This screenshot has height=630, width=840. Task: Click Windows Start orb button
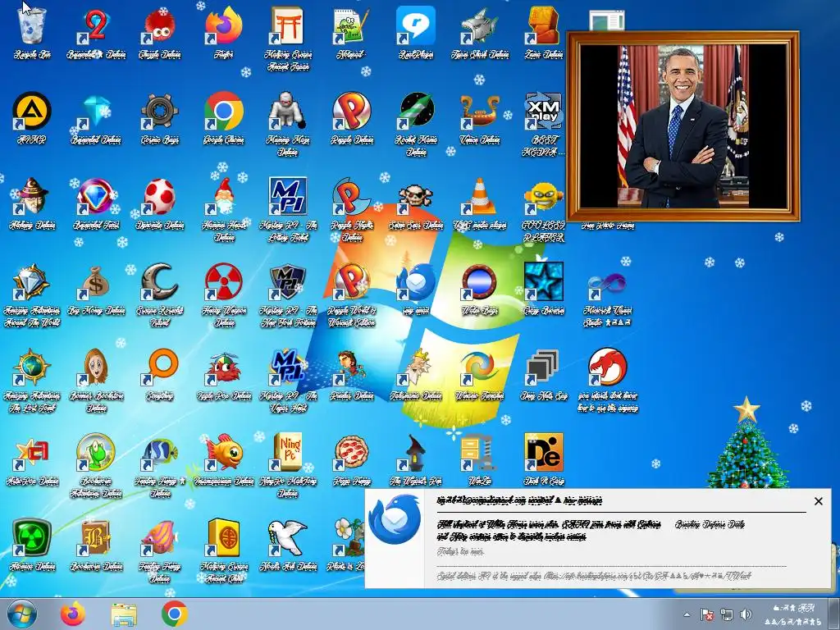point(22,614)
